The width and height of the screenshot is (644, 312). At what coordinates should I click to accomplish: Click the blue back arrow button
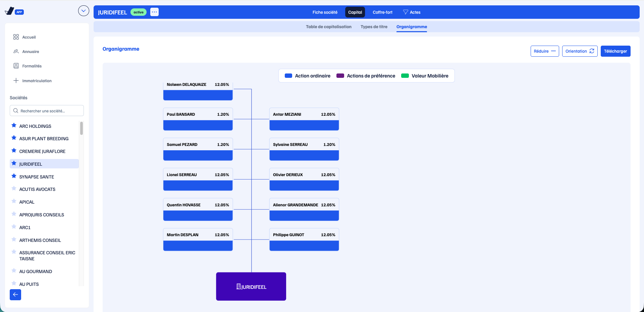pos(15,295)
